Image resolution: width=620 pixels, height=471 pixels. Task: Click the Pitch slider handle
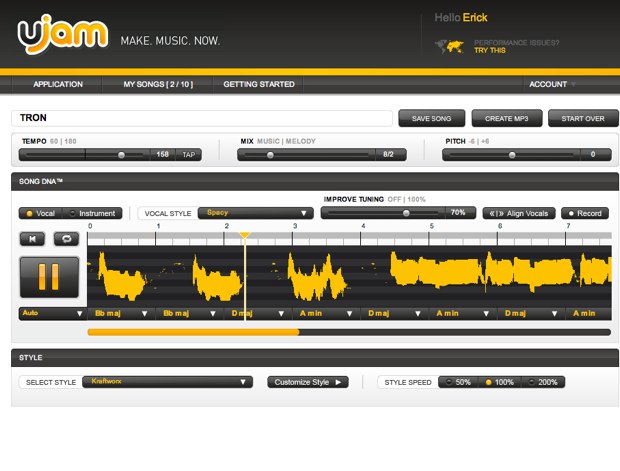(512, 155)
